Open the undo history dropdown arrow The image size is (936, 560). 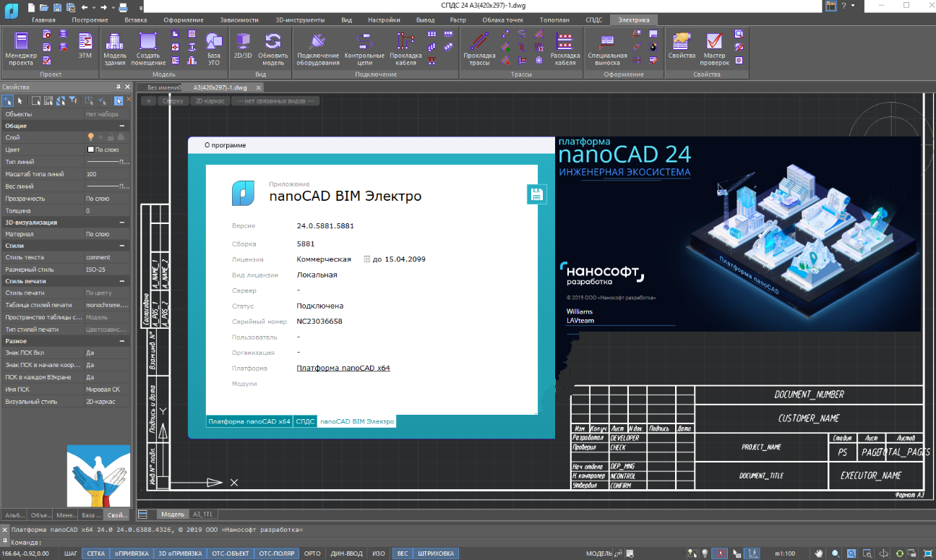coord(93,7)
